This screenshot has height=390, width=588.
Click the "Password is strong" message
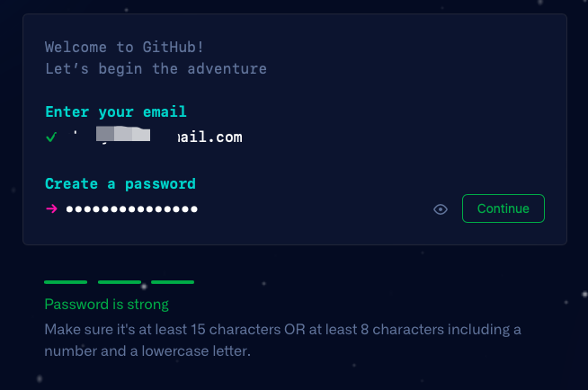(106, 305)
